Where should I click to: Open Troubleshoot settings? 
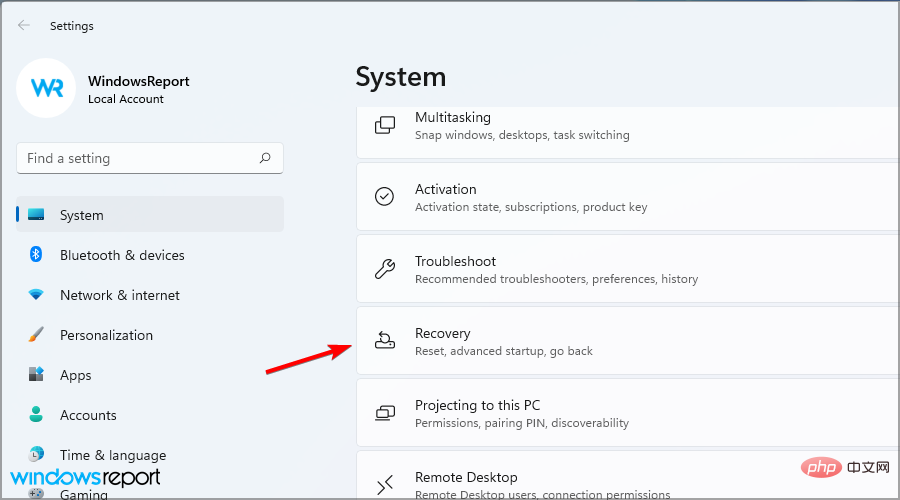click(x=628, y=269)
